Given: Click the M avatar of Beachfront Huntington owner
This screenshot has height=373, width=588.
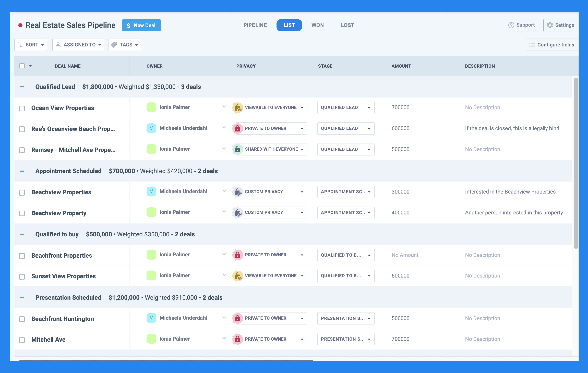Looking at the screenshot, I should pos(151,318).
